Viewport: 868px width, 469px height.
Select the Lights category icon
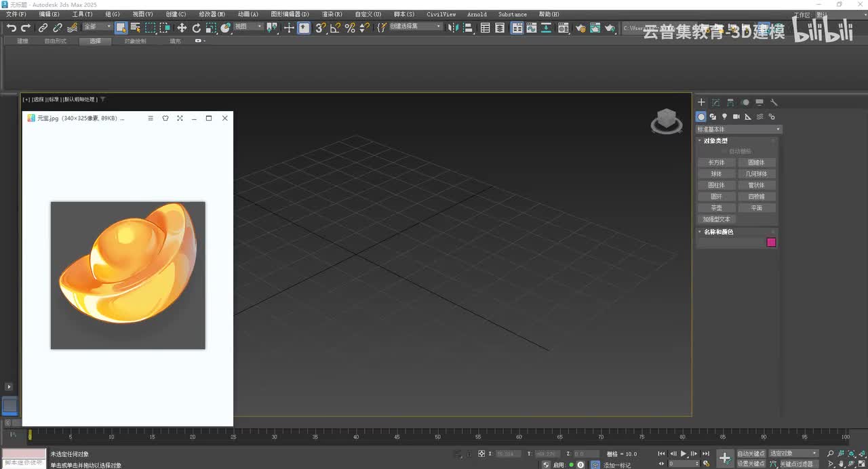pos(724,117)
